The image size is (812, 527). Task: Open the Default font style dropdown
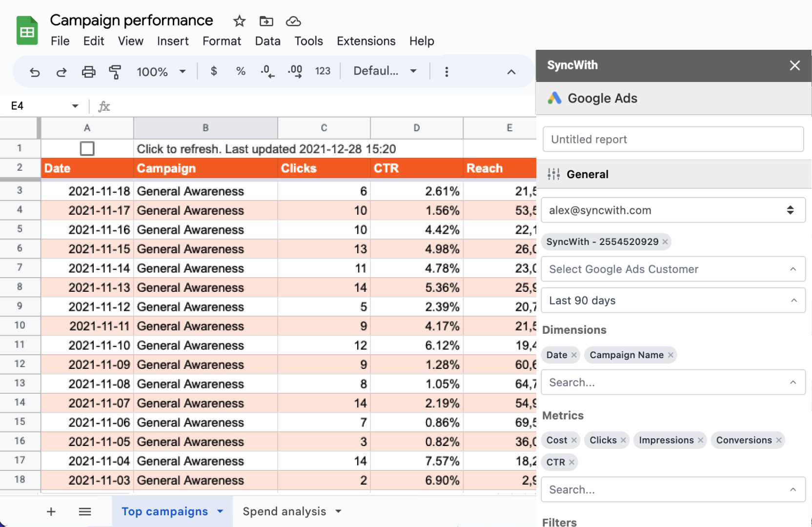385,71
